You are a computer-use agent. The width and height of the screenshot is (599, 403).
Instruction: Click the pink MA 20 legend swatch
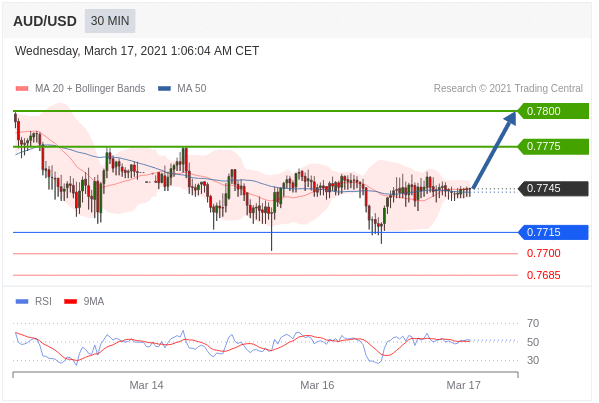click(22, 89)
